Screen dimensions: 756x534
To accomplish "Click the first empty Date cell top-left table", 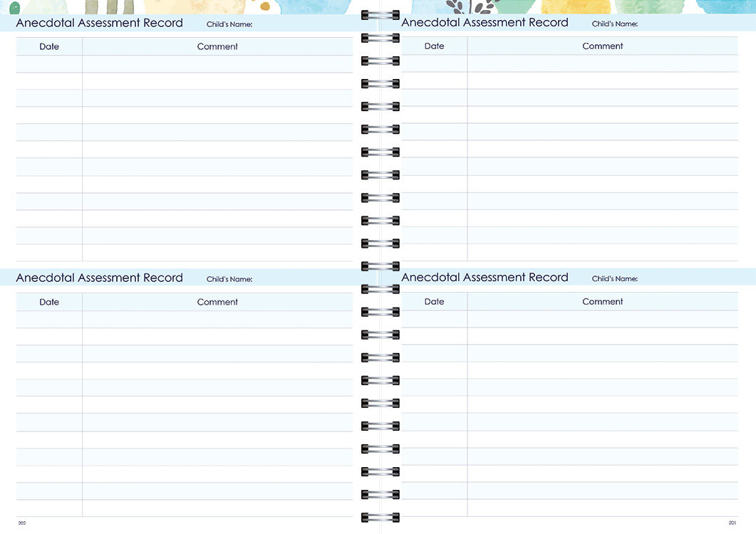I will pyautogui.click(x=48, y=63).
